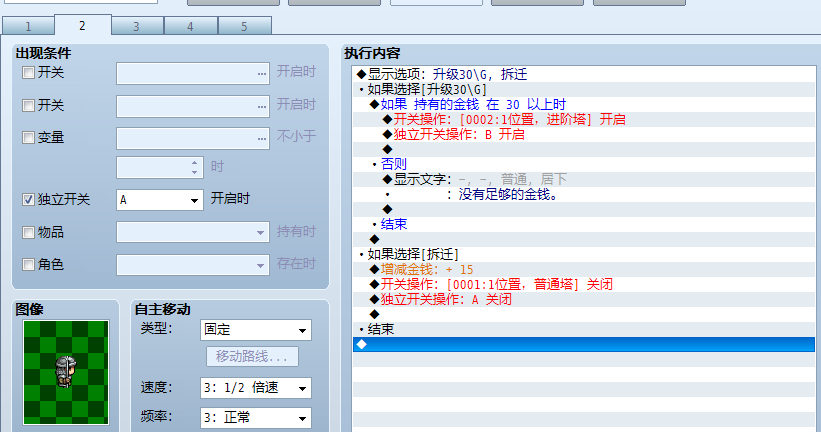Select the 否则 else line
This screenshot has height=432, width=821.
[584, 164]
